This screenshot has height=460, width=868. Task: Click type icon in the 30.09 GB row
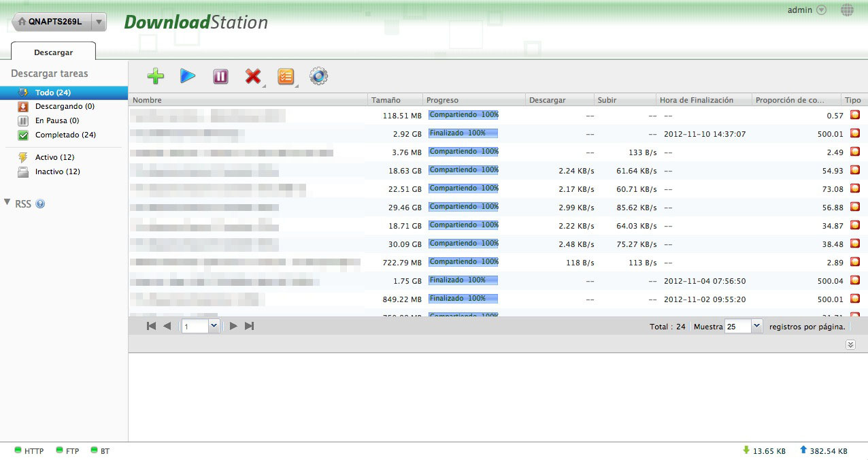tap(855, 244)
